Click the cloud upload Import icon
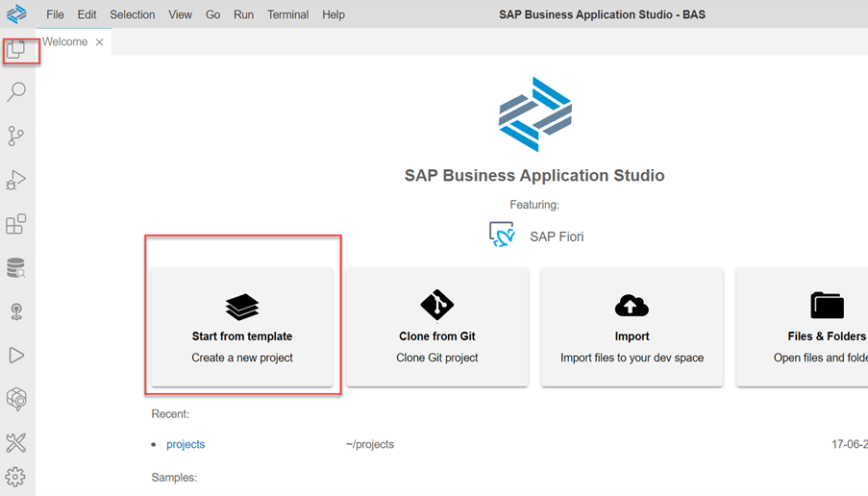 (x=632, y=306)
